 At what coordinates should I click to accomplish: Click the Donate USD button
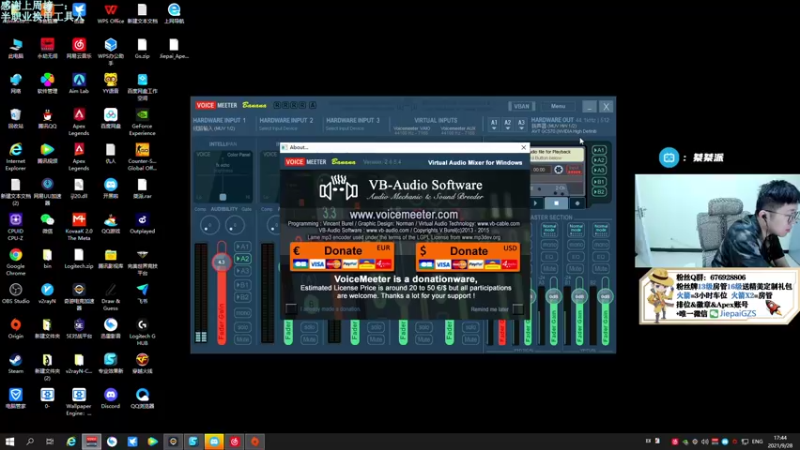(x=468, y=257)
